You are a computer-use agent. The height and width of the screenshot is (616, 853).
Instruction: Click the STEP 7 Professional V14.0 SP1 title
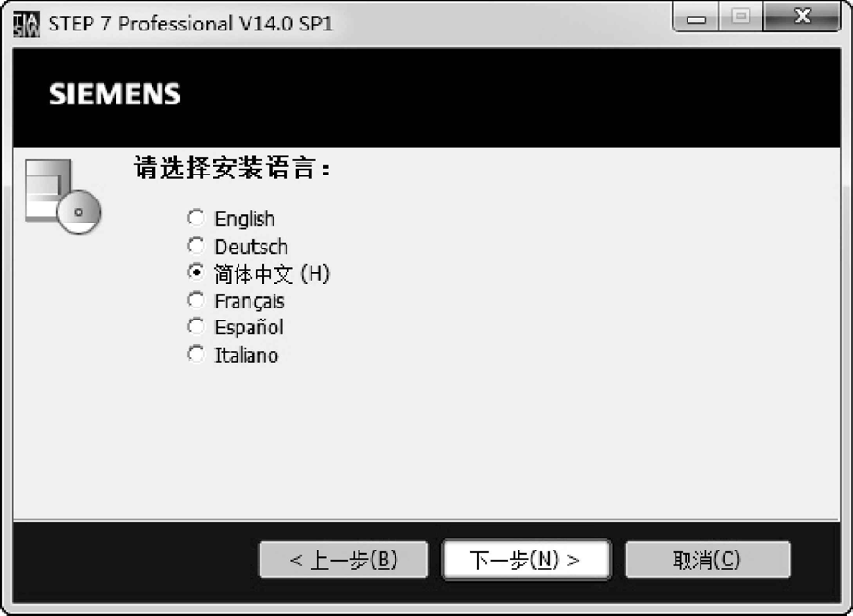(191, 24)
